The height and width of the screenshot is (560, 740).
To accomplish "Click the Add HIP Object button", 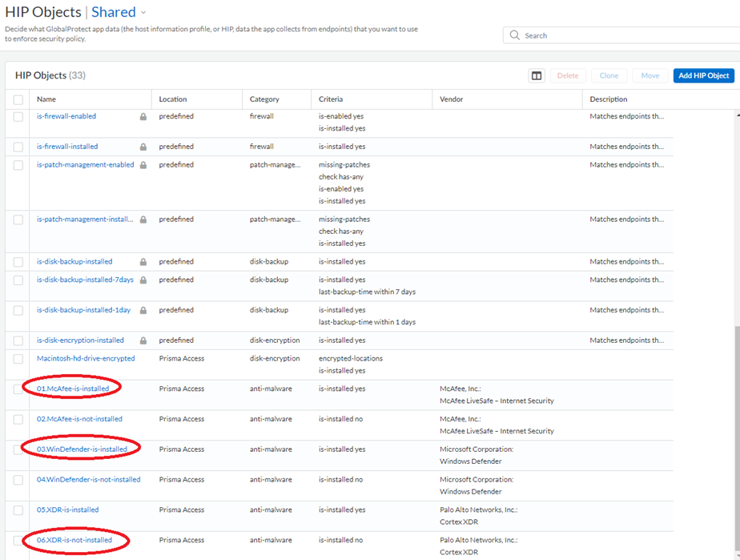I will (703, 75).
